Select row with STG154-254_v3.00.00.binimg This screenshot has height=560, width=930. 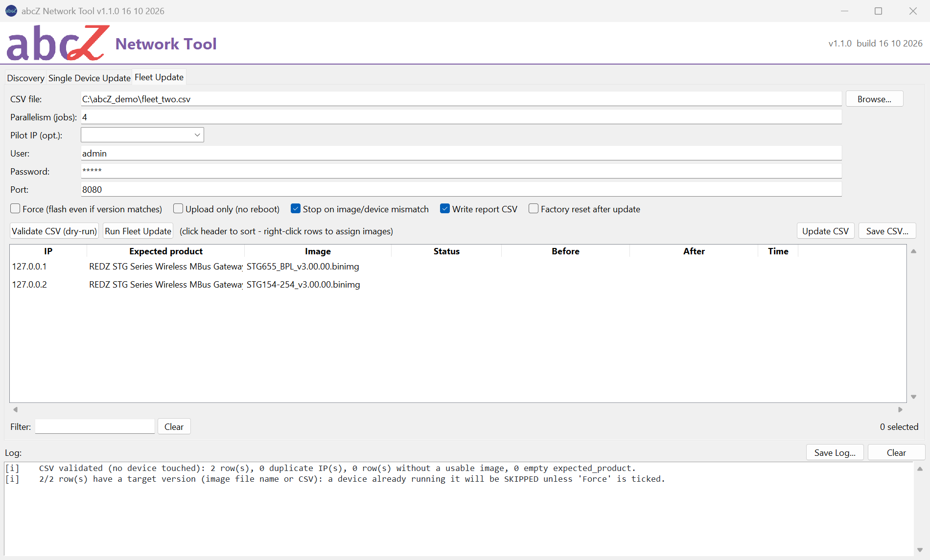coord(458,285)
